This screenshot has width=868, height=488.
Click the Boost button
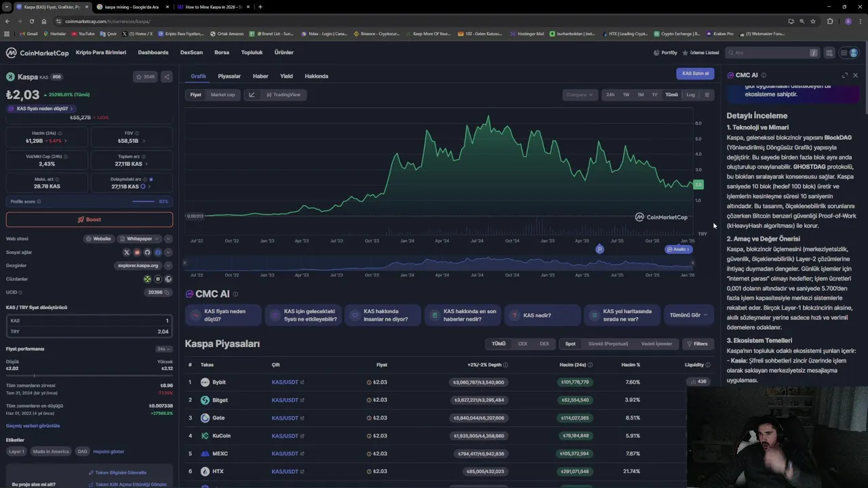90,220
